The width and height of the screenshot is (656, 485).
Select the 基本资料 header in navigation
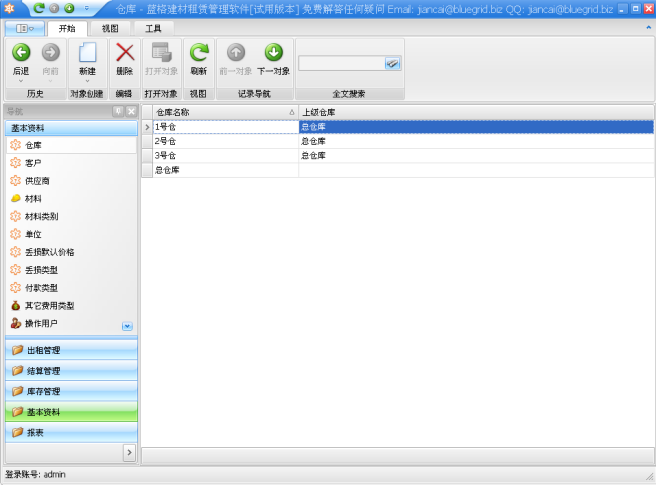click(x=71, y=128)
